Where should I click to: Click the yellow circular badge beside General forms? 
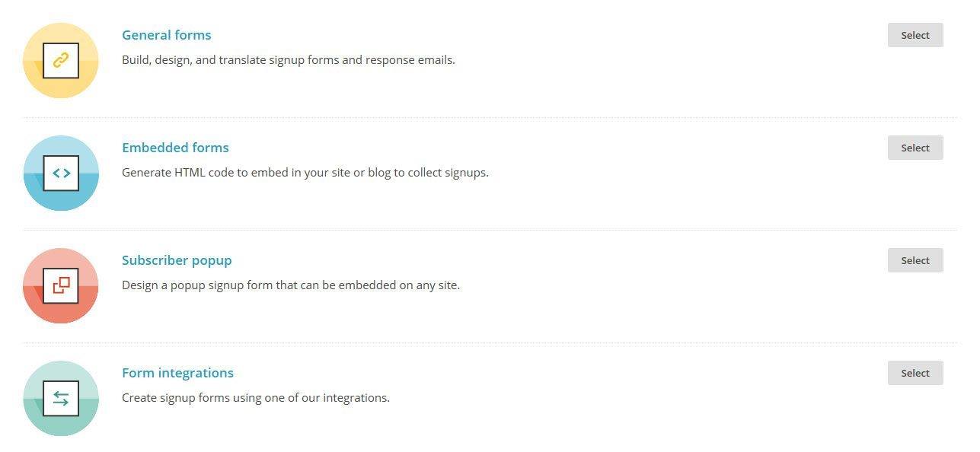pos(61,60)
